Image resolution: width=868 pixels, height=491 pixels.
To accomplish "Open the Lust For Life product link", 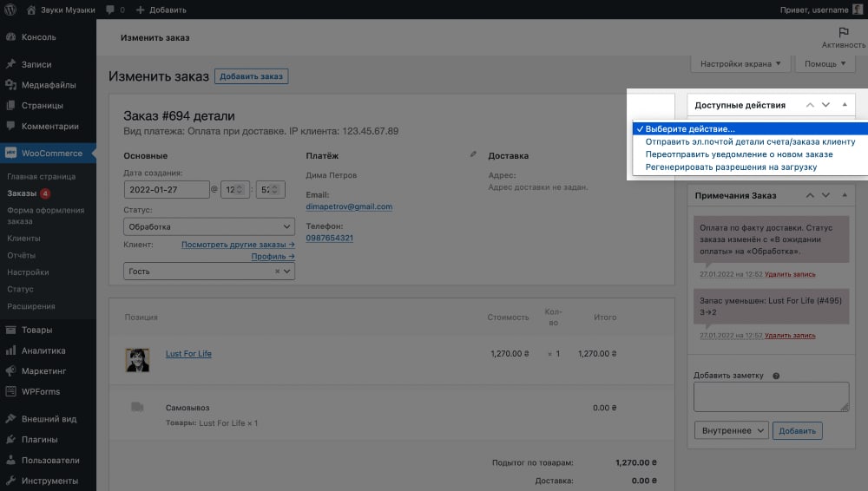I will pyautogui.click(x=188, y=354).
